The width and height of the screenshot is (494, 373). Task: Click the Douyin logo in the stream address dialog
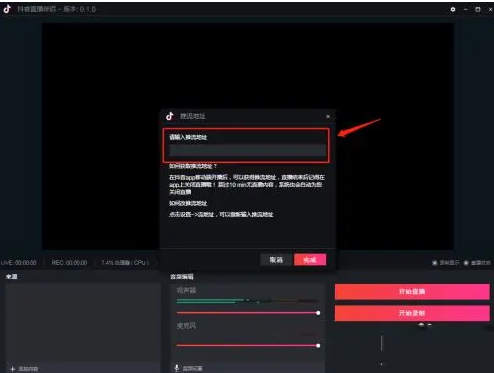[x=170, y=116]
